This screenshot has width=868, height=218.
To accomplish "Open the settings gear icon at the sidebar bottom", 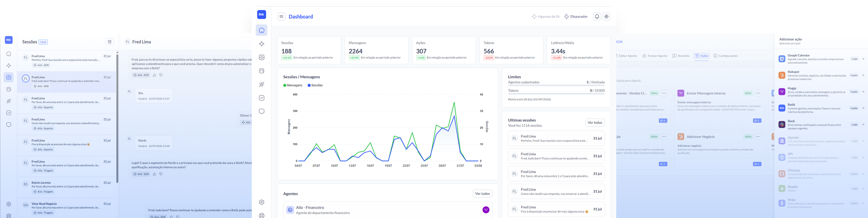I will tap(262, 202).
